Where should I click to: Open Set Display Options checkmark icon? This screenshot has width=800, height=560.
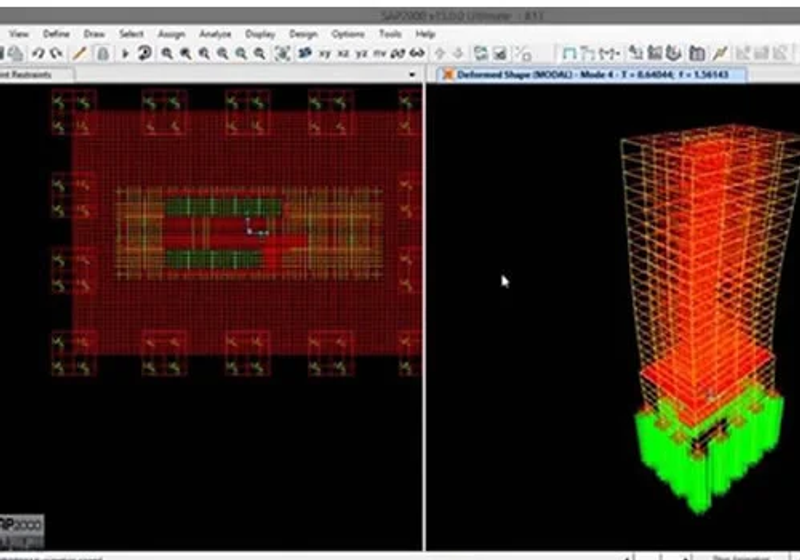coord(500,53)
